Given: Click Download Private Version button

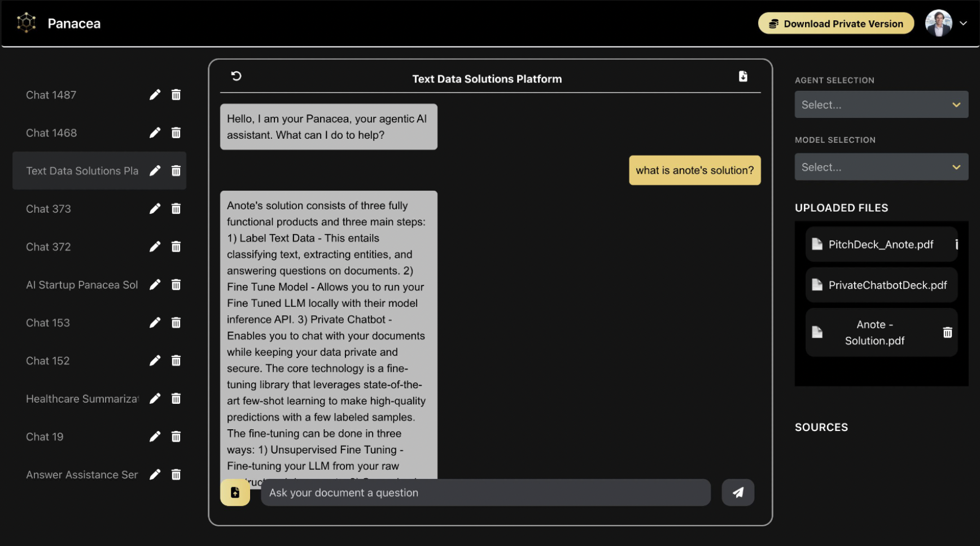Looking at the screenshot, I should pos(835,23).
